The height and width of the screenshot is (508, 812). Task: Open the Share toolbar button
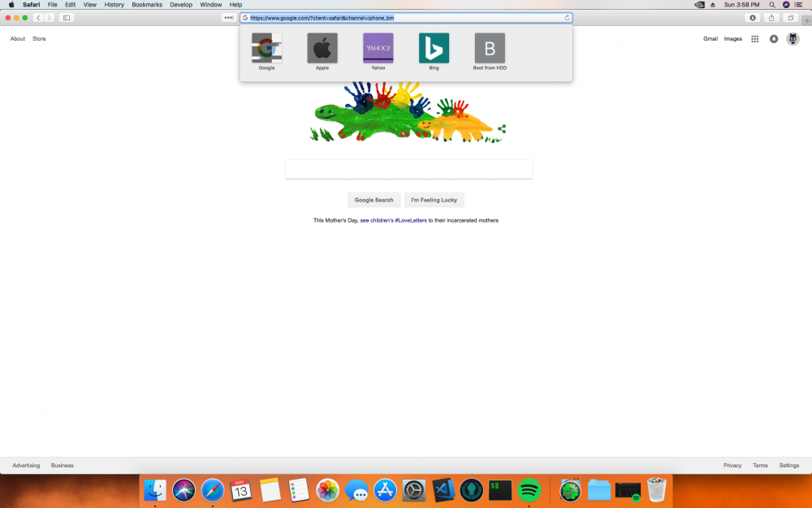click(x=771, y=18)
